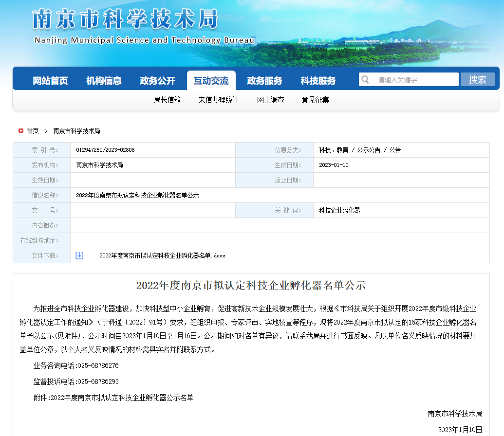Focus the keyword search input field
This screenshot has width=504, height=436.
point(409,79)
